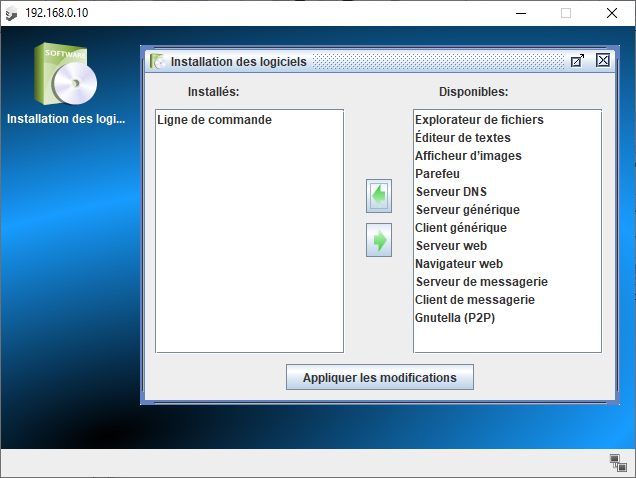The width and height of the screenshot is (636, 478).
Task: Select Ligne de commande in installed list
Action: pyautogui.click(x=214, y=120)
